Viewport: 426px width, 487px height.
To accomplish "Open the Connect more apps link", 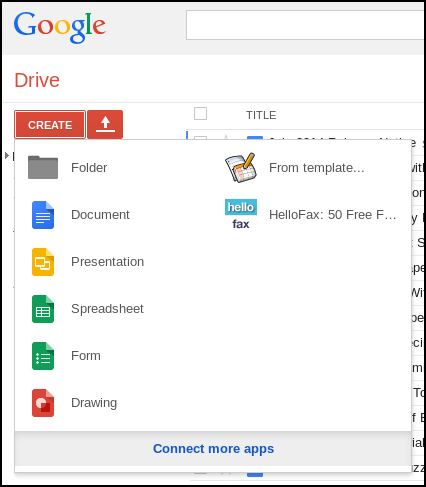I will pyautogui.click(x=213, y=449).
